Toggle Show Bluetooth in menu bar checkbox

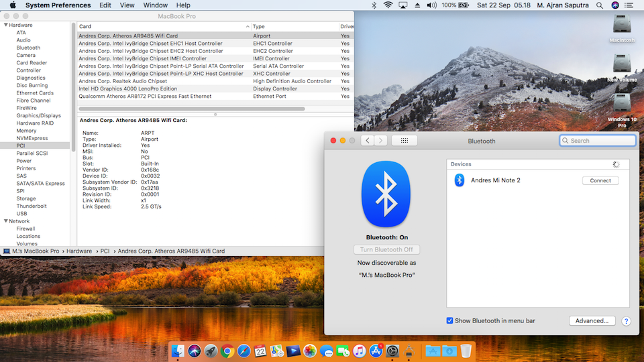click(450, 321)
